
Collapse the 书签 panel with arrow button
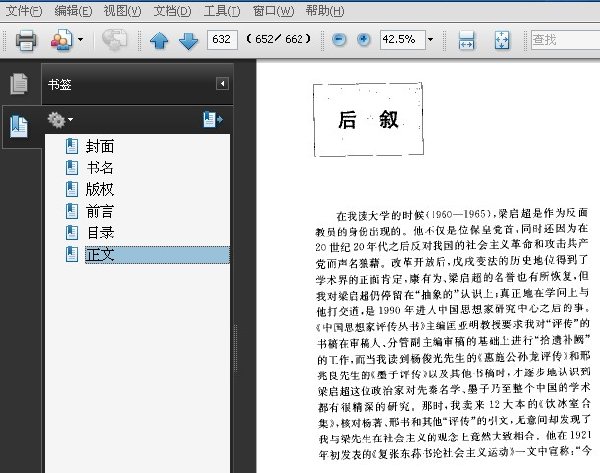tap(222, 84)
